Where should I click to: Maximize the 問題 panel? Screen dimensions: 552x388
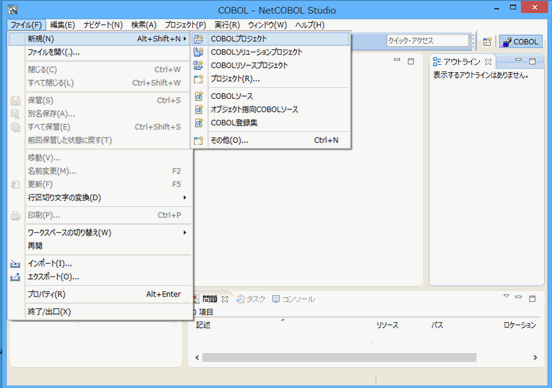532,299
